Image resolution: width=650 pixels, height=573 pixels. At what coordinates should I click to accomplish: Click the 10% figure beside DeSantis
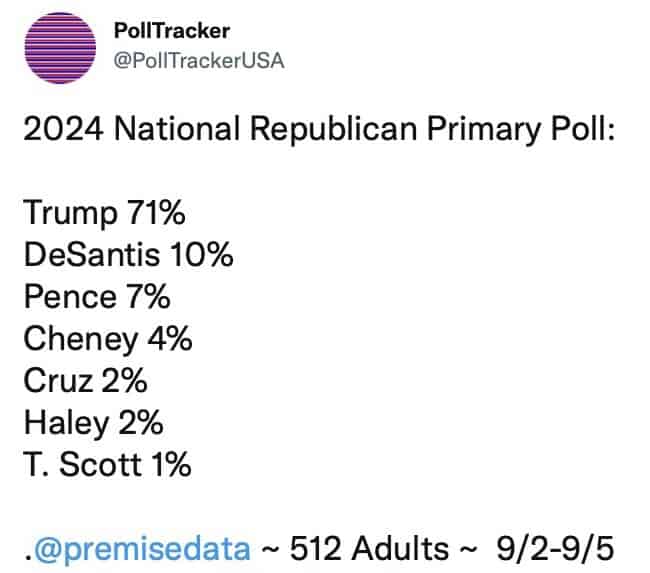(201, 254)
